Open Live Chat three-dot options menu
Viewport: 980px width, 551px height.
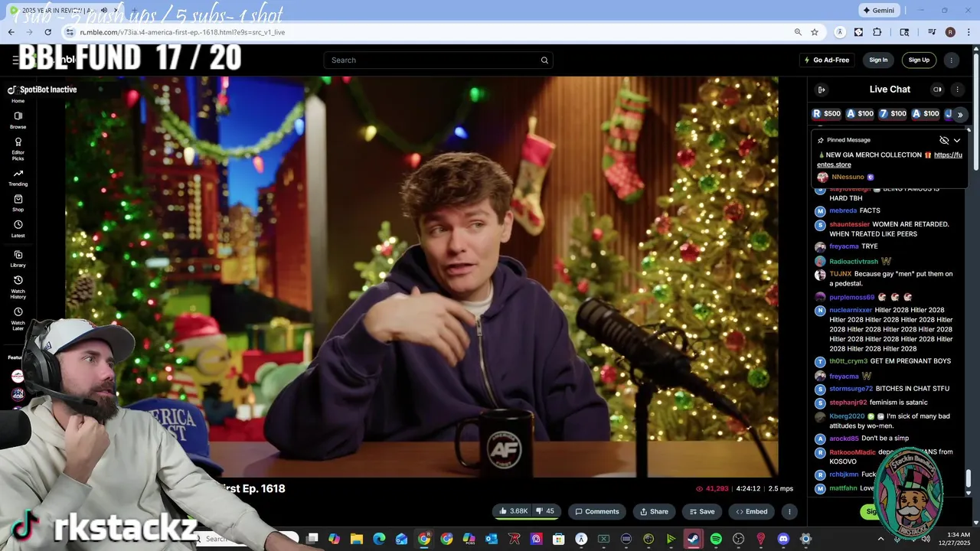click(956, 90)
